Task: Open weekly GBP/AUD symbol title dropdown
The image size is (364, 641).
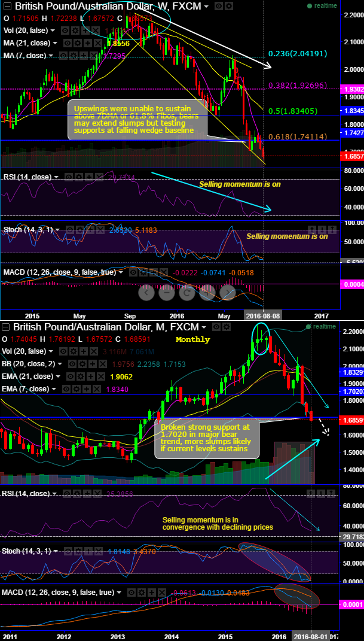Action: (x=206, y=6)
